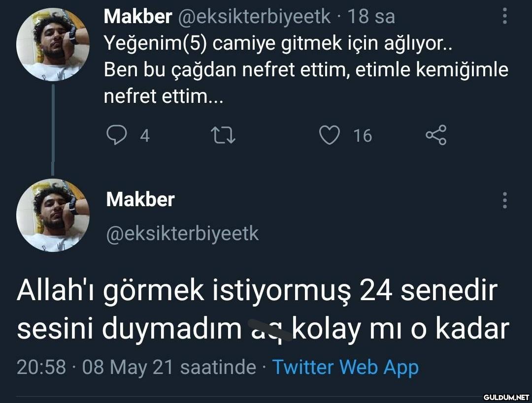Open the three-dot menu on the top tweet
This screenshot has width=532, height=403.
[504, 17]
